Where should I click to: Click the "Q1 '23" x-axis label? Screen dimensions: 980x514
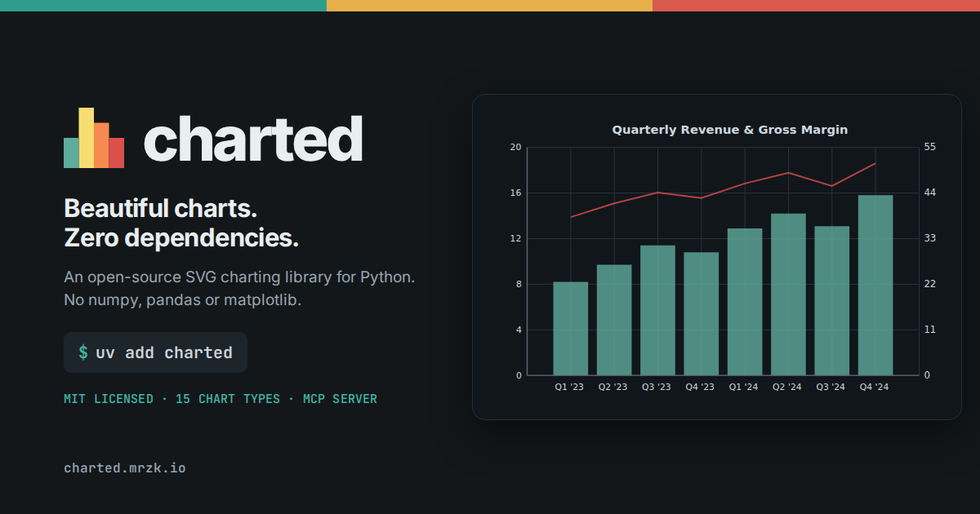[570, 388]
